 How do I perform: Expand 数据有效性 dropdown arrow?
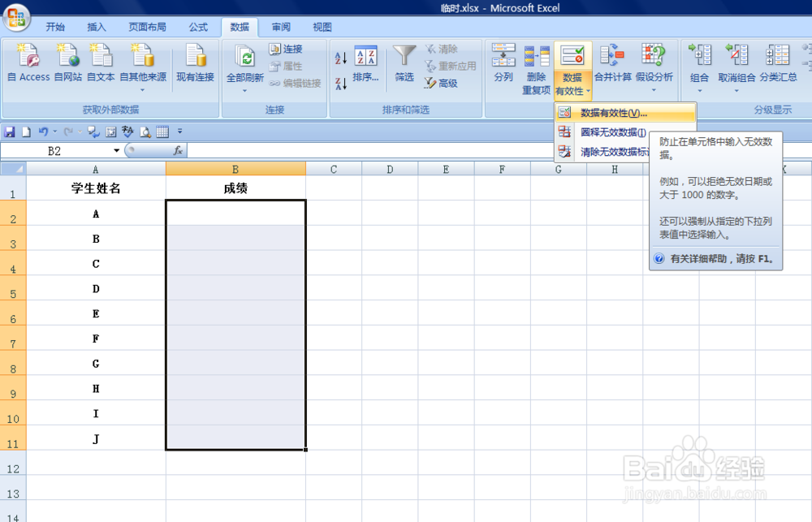pos(589,91)
